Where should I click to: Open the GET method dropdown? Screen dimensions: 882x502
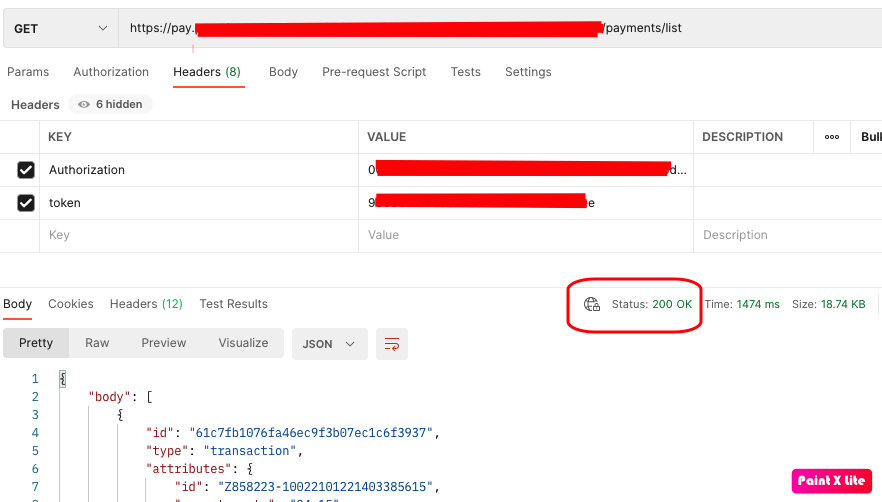tap(61, 28)
